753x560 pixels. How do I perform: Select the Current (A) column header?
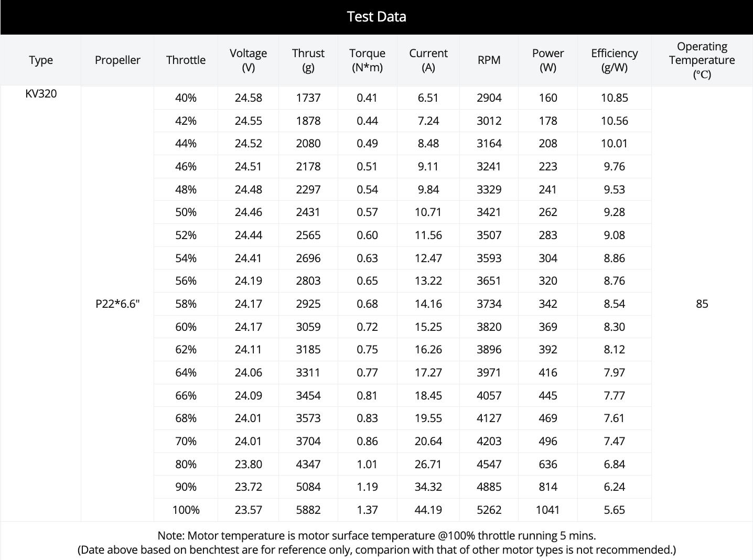428,60
